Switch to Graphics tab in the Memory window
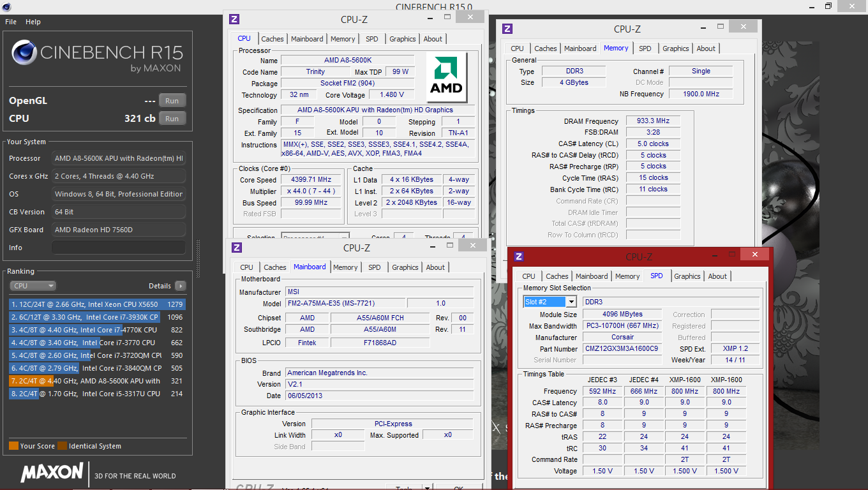 (676, 48)
